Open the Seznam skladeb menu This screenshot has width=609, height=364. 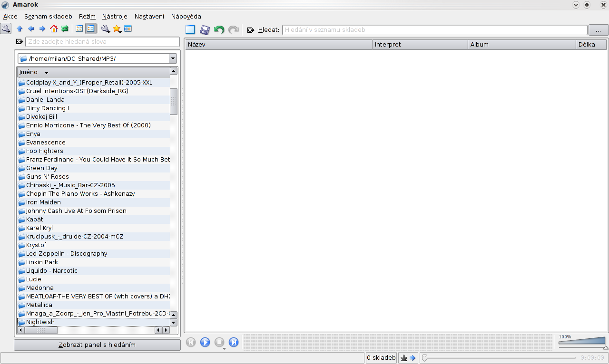48,16
